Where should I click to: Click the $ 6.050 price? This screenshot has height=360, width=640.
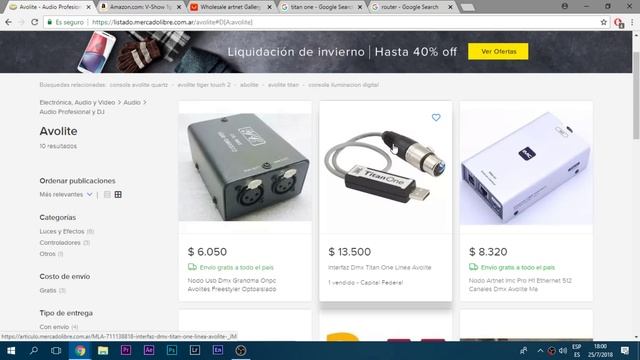point(207,252)
